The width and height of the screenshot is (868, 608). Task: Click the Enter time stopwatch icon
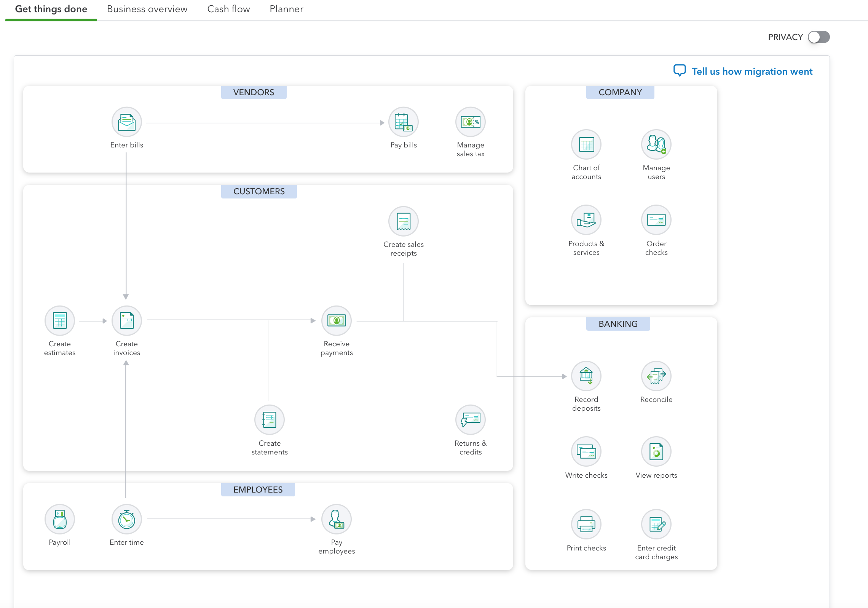126,519
